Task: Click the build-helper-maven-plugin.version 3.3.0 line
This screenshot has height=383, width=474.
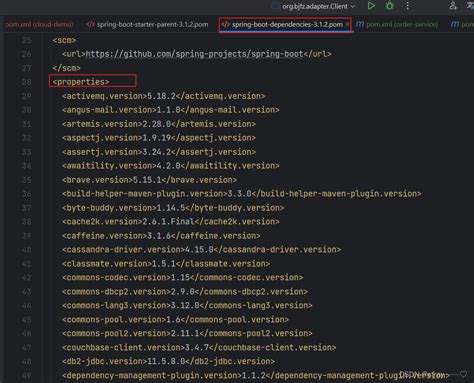Action: pos(242,194)
